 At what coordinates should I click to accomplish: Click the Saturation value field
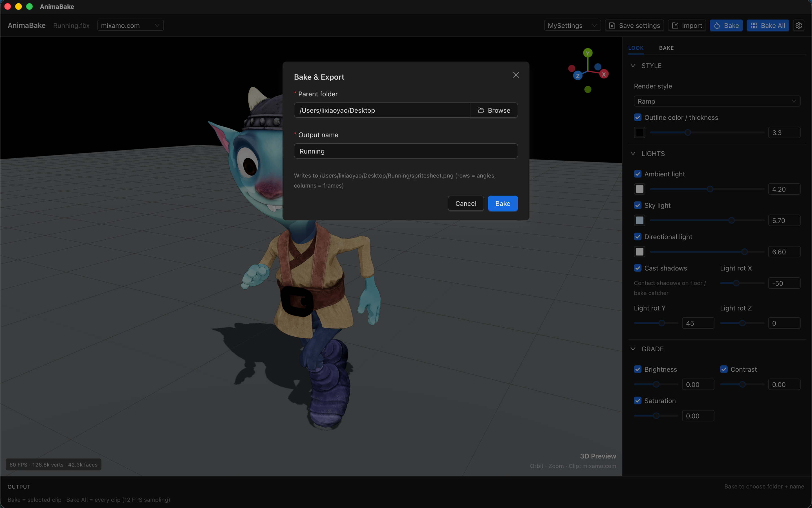click(x=698, y=416)
